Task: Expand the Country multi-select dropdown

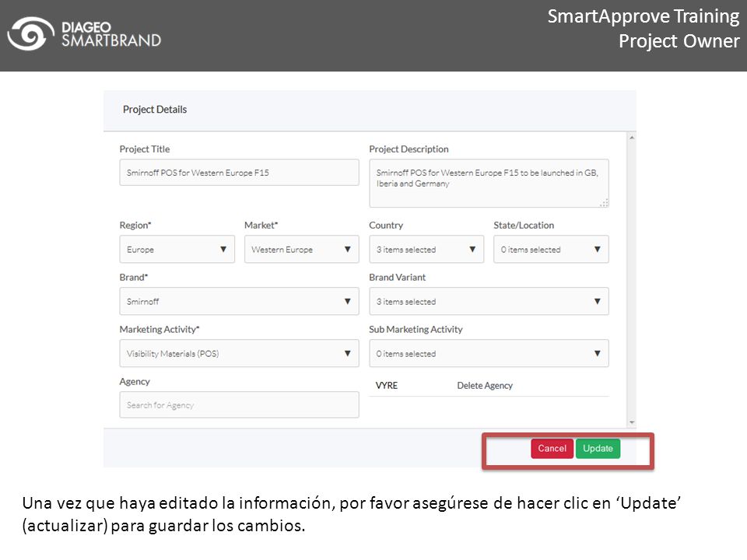Action: pyautogui.click(x=426, y=249)
